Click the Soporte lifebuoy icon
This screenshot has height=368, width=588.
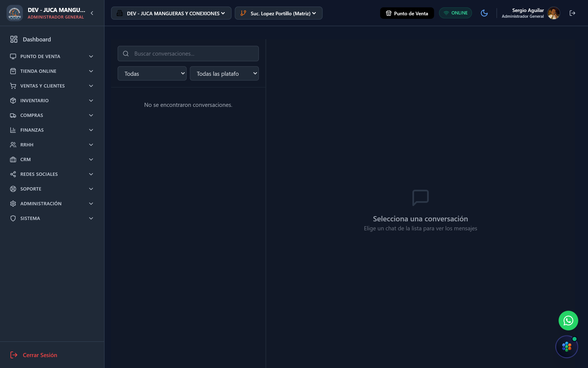coord(13,189)
